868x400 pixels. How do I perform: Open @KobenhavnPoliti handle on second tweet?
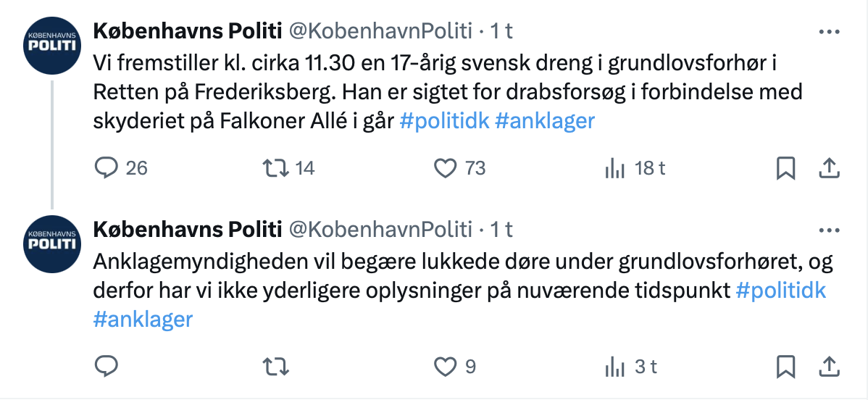tap(381, 230)
